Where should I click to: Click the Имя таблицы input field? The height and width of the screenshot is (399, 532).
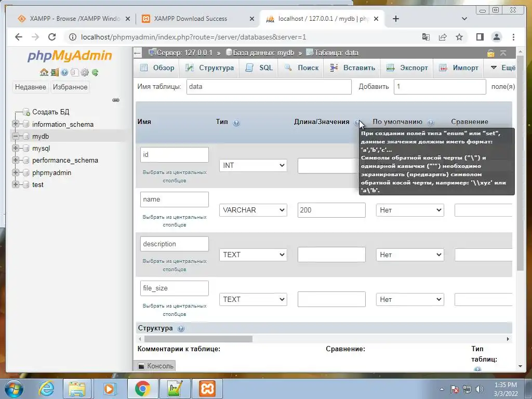click(269, 87)
